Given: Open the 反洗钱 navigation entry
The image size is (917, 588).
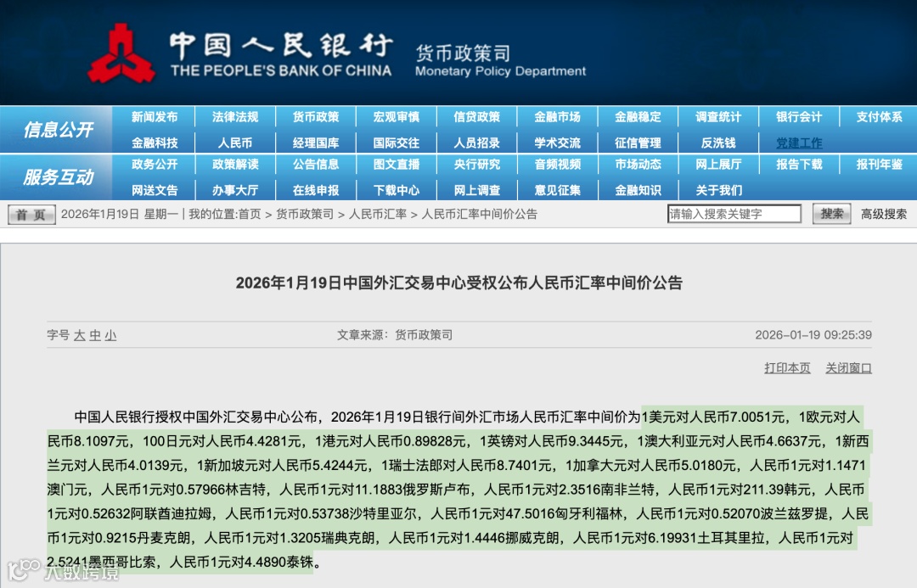Looking at the screenshot, I should point(717,141).
